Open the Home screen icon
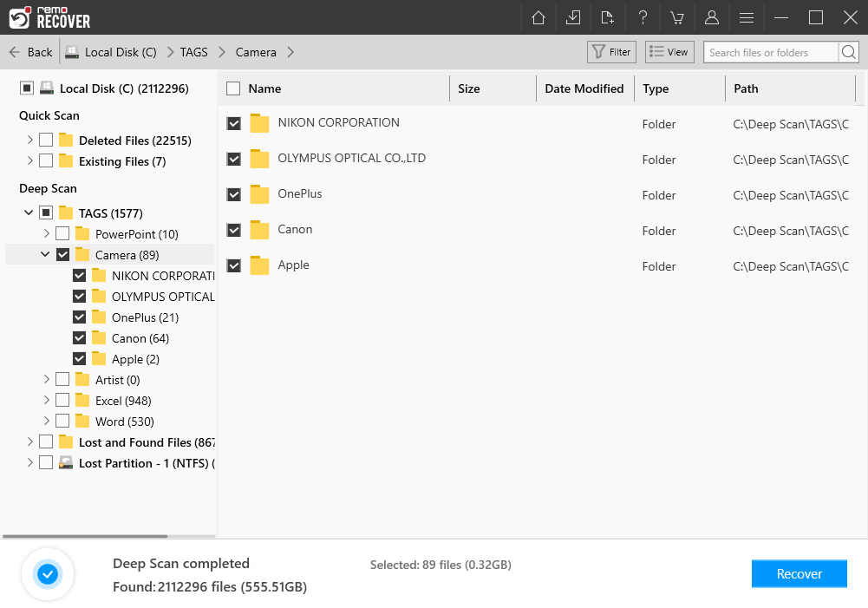Image resolution: width=868 pixels, height=608 pixels. tap(538, 17)
